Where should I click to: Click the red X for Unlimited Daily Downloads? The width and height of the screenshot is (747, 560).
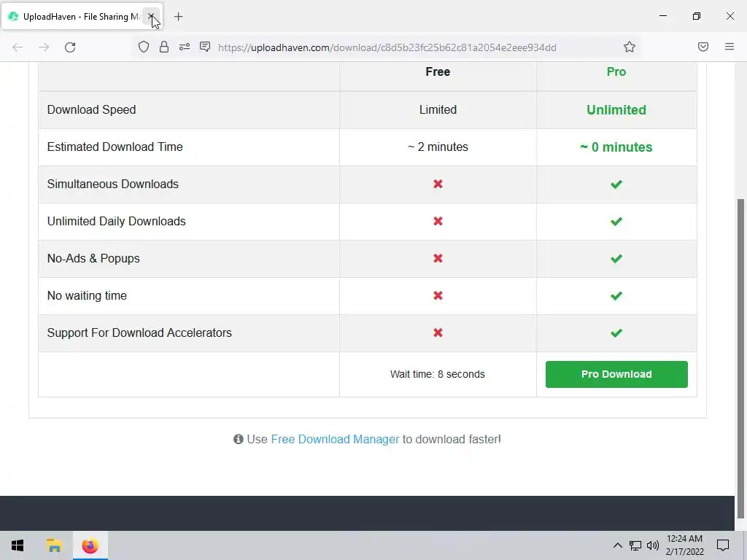[x=438, y=221]
